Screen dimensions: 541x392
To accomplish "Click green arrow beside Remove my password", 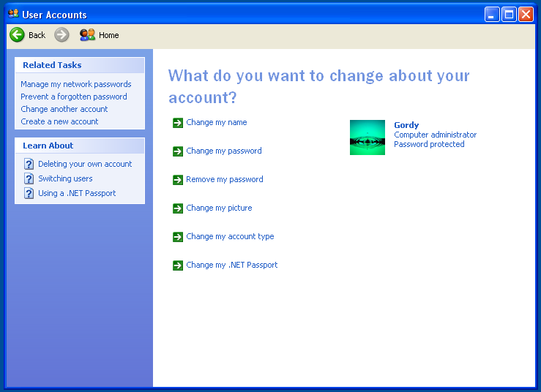I will [x=178, y=180].
